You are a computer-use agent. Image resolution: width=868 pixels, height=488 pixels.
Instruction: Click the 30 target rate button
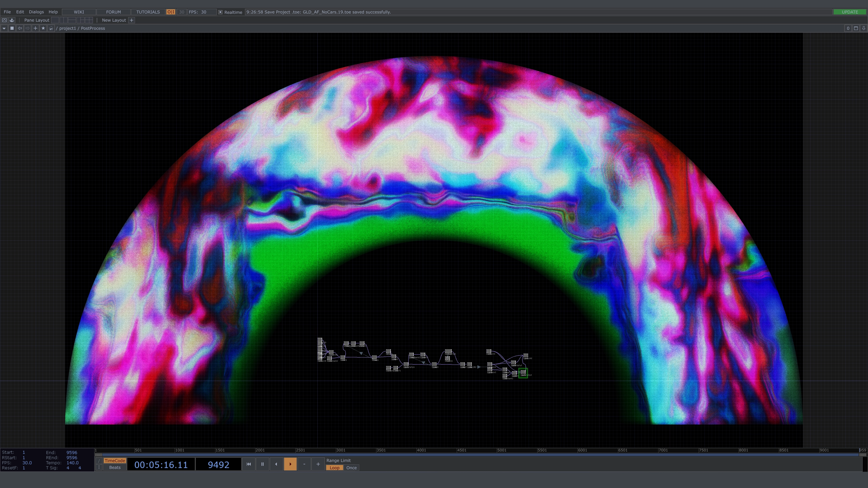[x=182, y=12]
